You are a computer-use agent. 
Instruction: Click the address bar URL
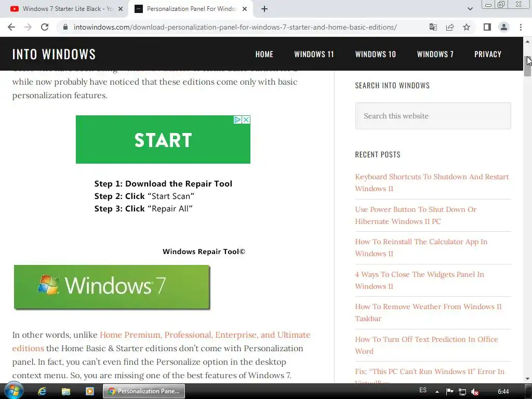pos(235,27)
